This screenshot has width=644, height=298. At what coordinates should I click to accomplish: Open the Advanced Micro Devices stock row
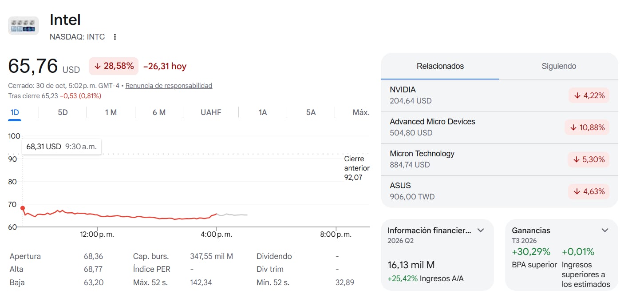coord(499,127)
